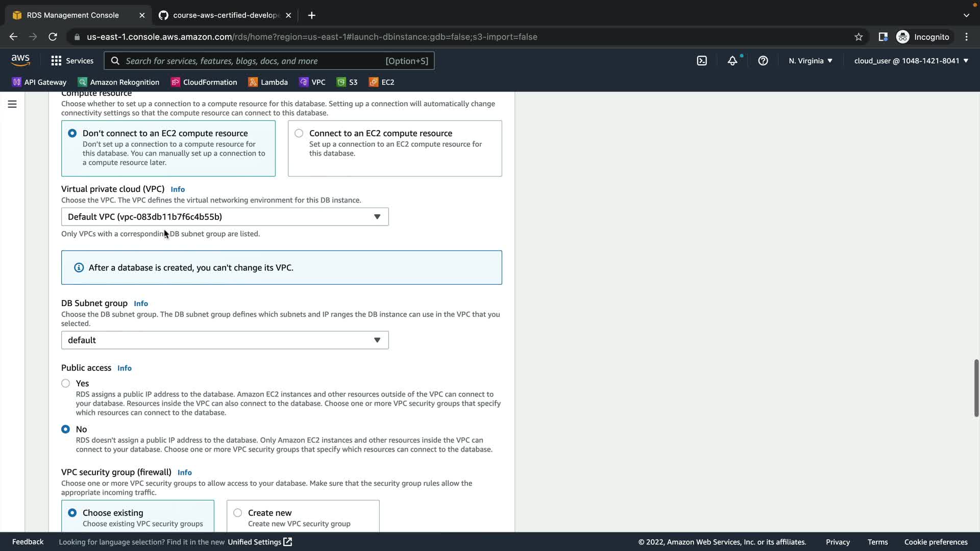
Task: Switch to course-aws-certified-developer GitHub tab
Action: coord(225,15)
